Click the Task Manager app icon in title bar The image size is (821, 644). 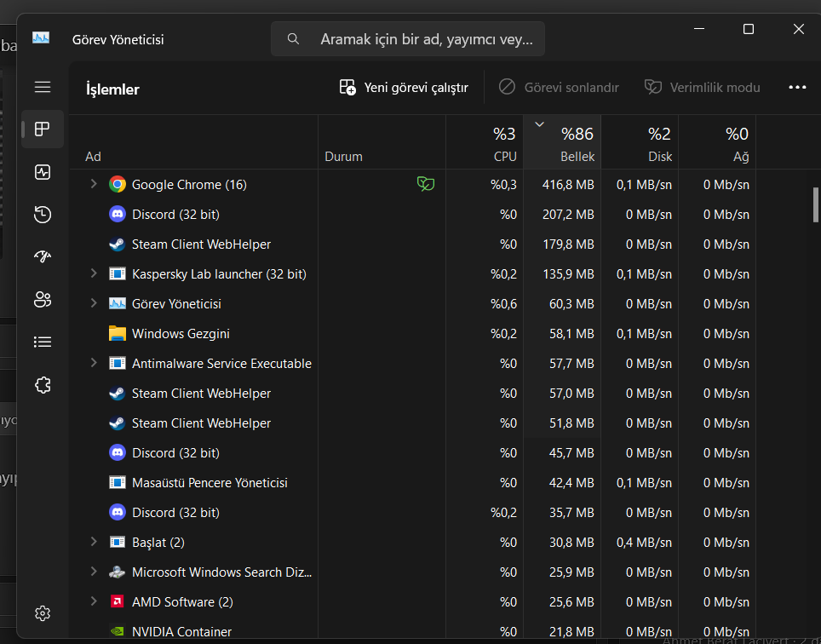41,38
